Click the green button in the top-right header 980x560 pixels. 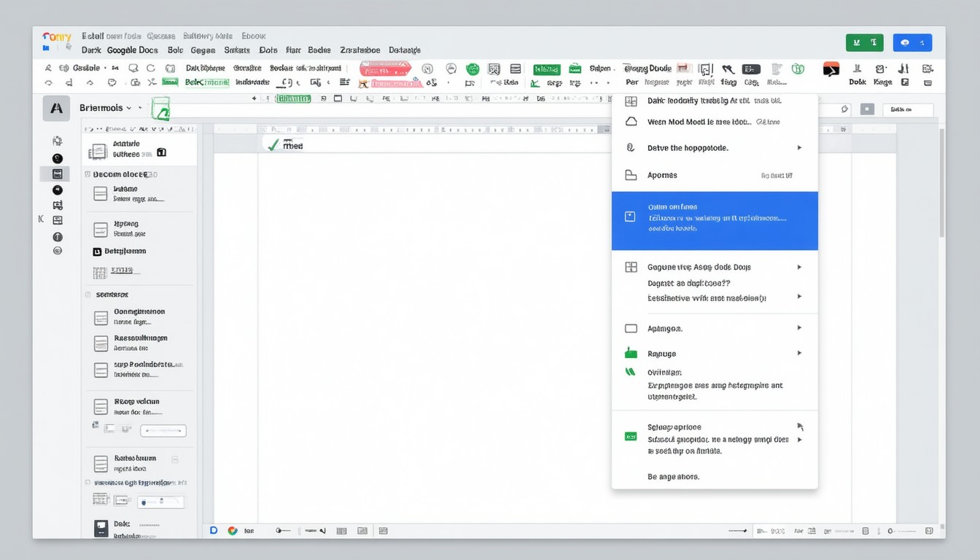click(x=864, y=43)
